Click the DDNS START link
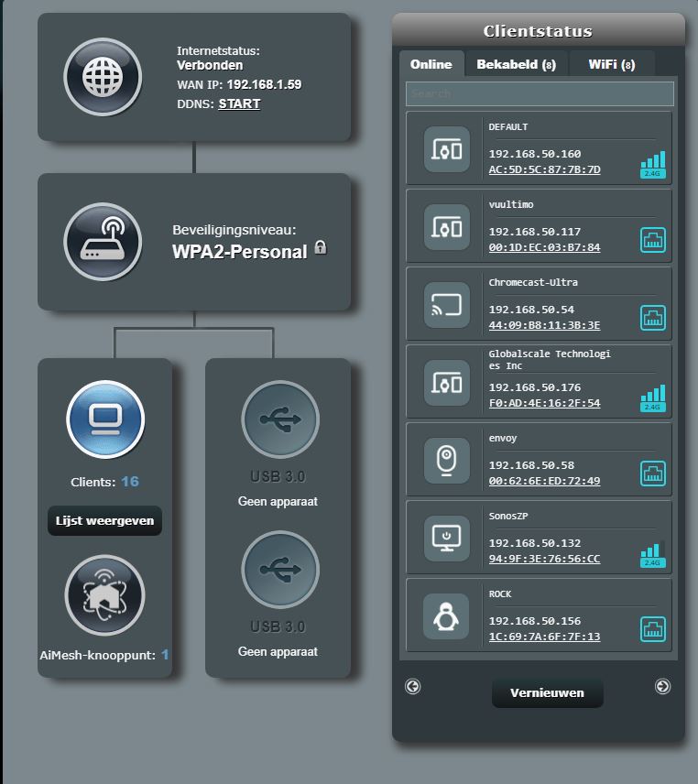The width and height of the screenshot is (698, 784). (239, 103)
